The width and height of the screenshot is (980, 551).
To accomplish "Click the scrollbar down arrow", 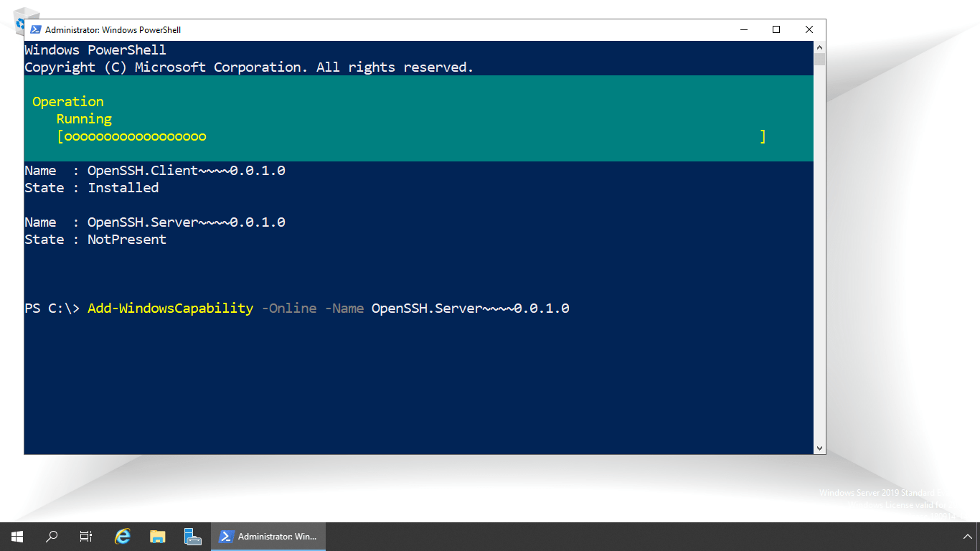I will pyautogui.click(x=819, y=448).
